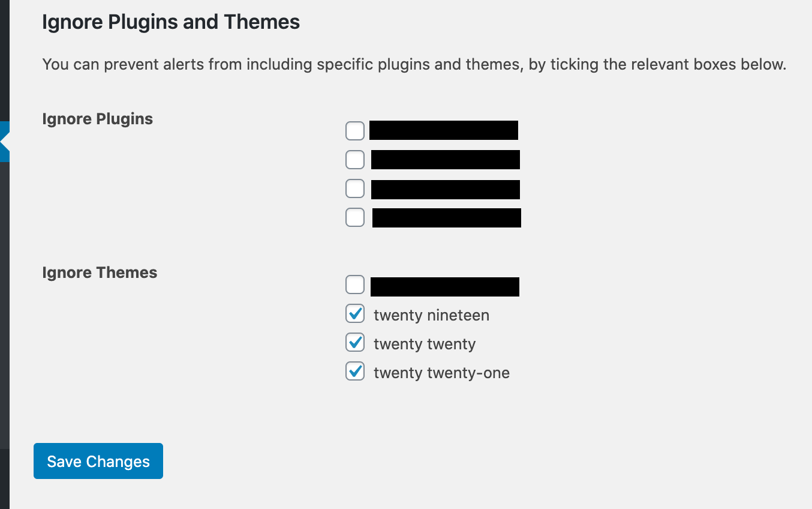Click the "twenty nineteen" label text
This screenshot has width=812, height=509.
pyautogui.click(x=431, y=315)
